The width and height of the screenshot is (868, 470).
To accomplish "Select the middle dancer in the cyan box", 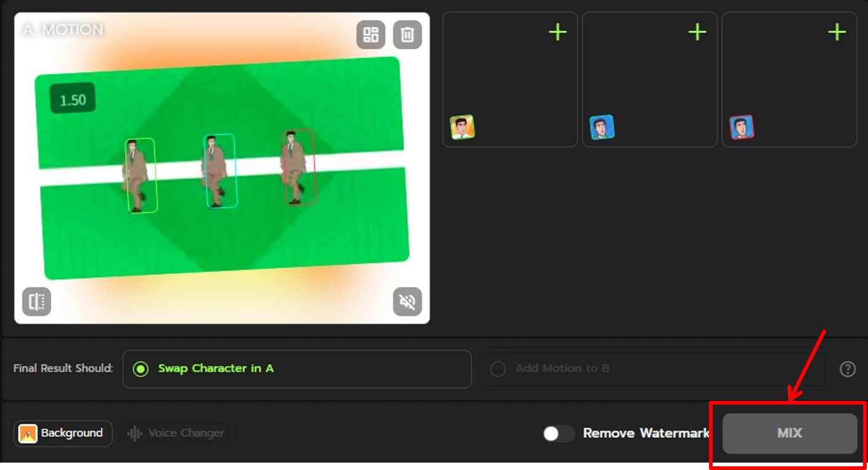I will [x=219, y=171].
